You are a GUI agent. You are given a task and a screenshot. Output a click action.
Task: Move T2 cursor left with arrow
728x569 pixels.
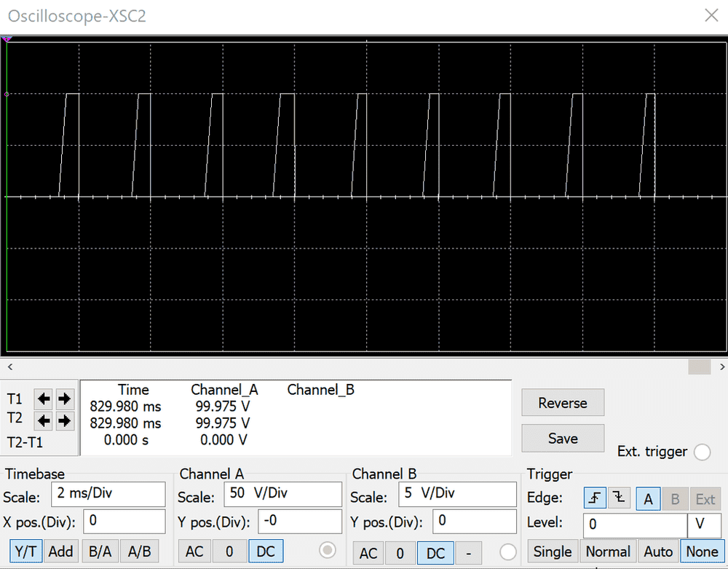44,420
